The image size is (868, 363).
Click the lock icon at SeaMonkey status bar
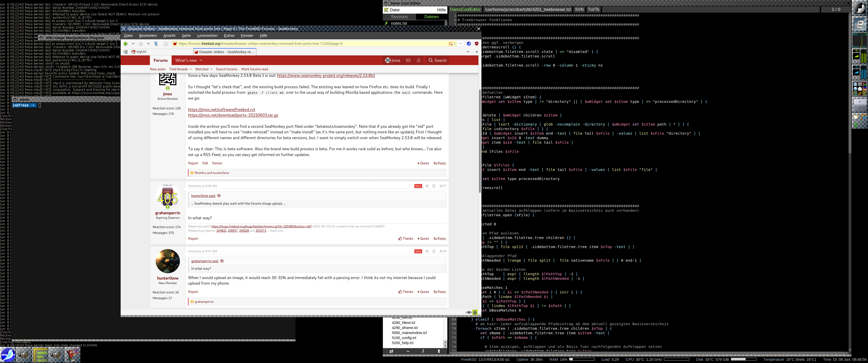(475, 312)
